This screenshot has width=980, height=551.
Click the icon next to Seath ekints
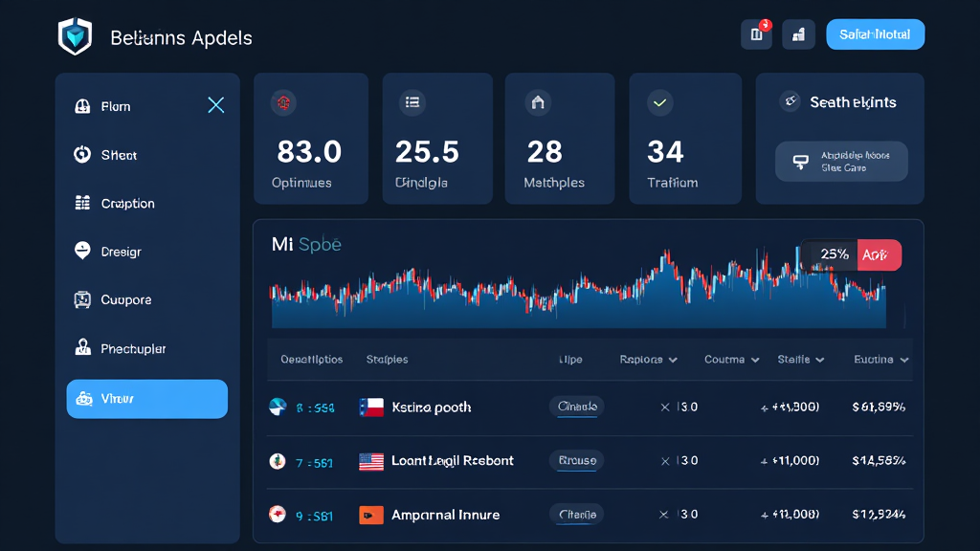[790, 100]
